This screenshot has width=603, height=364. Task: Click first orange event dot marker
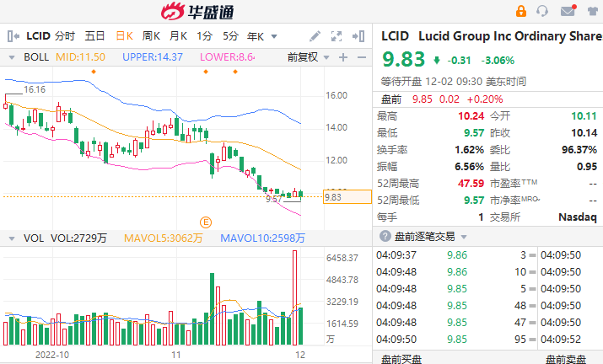click(x=94, y=72)
